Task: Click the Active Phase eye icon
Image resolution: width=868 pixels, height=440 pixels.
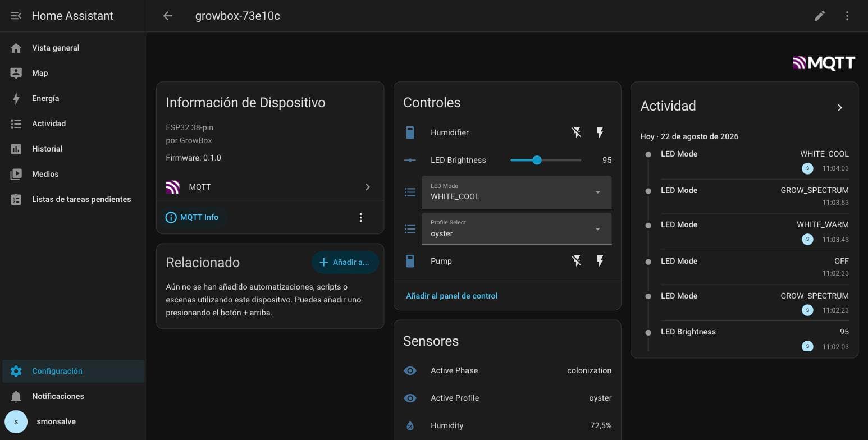Action: (x=410, y=370)
